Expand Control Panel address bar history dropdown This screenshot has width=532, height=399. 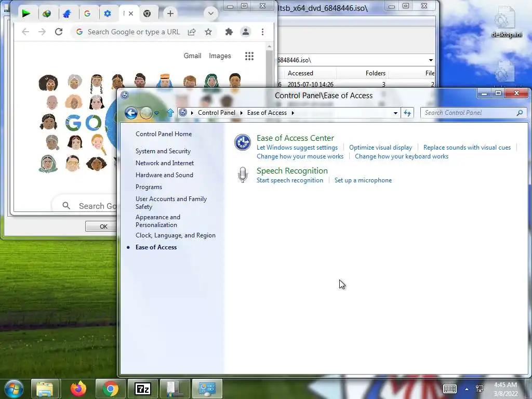[395, 113]
